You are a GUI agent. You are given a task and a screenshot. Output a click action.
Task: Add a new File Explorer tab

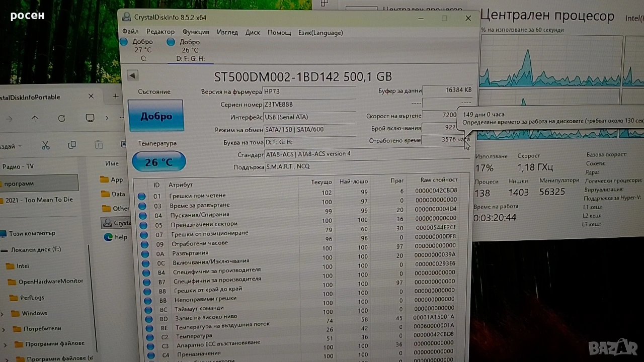click(x=115, y=97)
